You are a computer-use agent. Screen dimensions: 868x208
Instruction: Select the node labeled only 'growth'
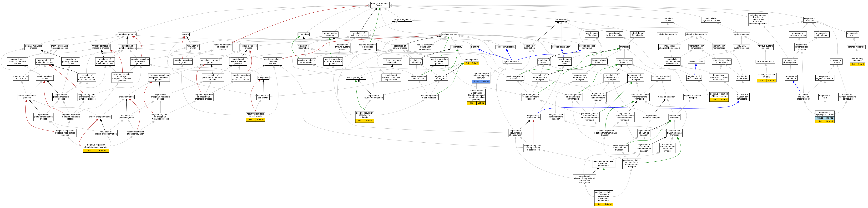click(185, 34)
